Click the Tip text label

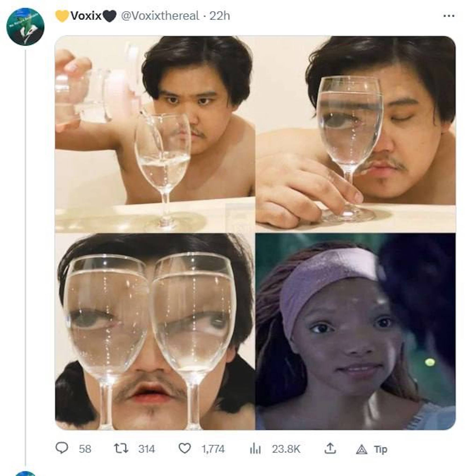pyautogui.click(x=380, y=449)
